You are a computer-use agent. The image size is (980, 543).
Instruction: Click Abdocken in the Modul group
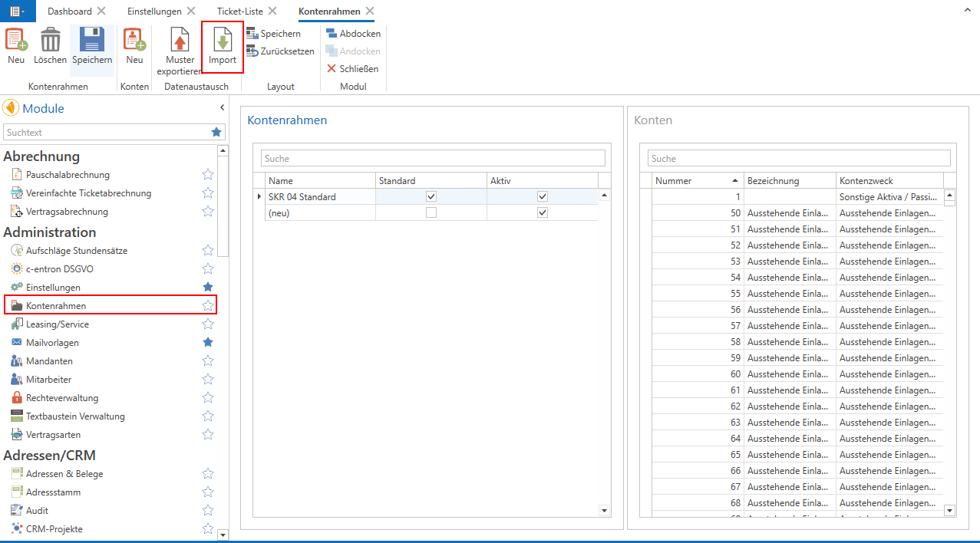pos(353,34)
